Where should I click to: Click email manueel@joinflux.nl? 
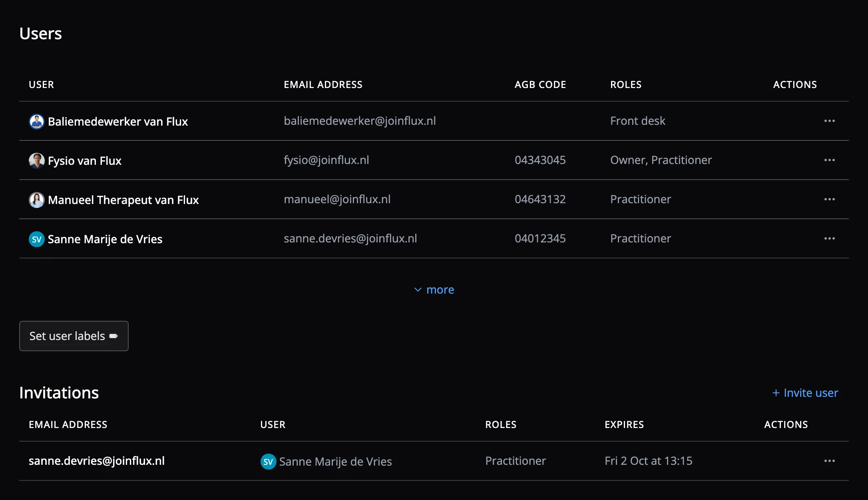(337, 199)
